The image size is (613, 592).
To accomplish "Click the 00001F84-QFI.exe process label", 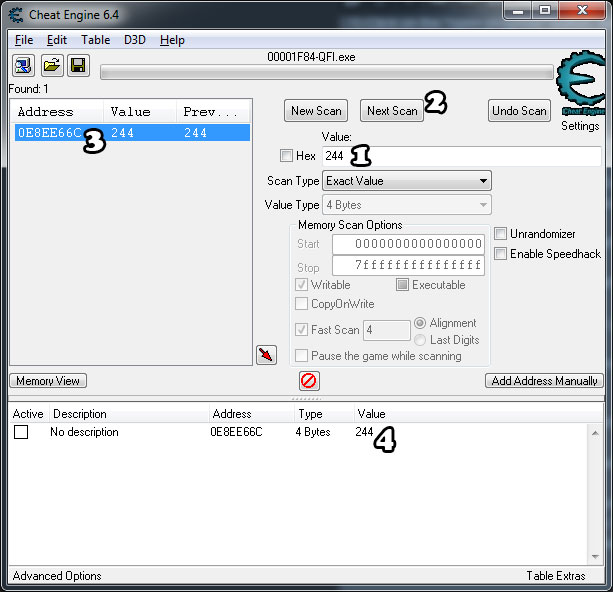I will 311,57.
